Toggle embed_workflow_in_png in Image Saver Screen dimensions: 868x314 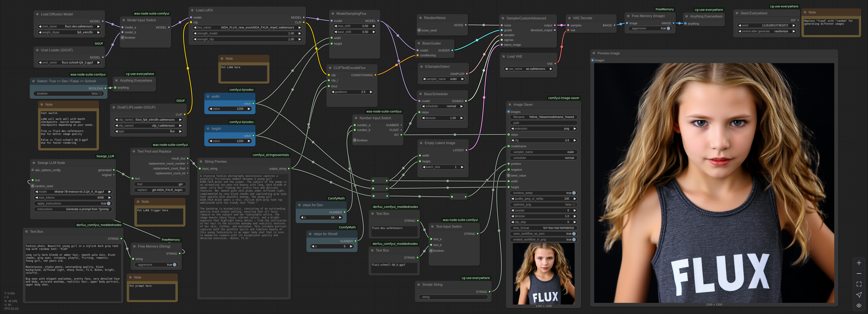point(544,240)
